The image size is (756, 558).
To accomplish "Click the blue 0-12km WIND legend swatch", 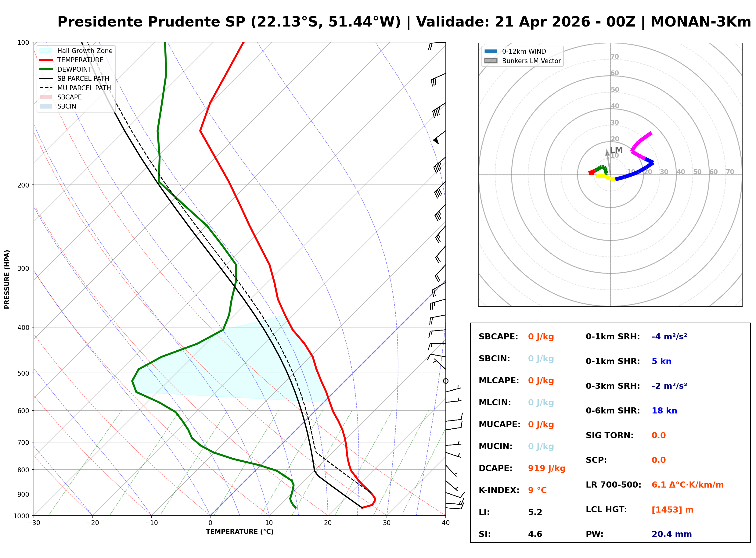I will (491, 51).
